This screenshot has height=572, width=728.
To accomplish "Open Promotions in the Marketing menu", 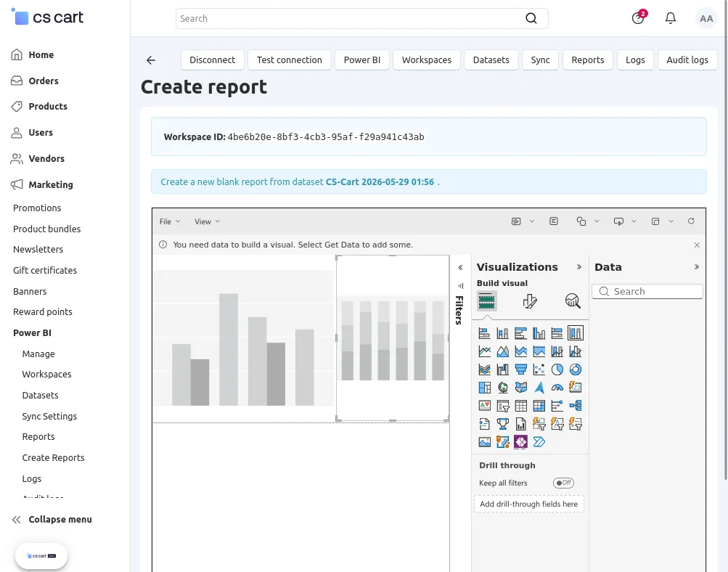I will [37, 208].
